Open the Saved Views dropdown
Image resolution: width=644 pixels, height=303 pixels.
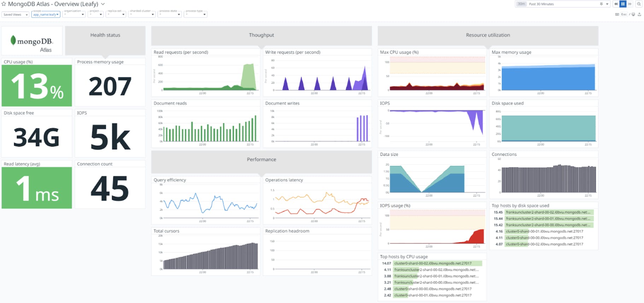[15, 15]
